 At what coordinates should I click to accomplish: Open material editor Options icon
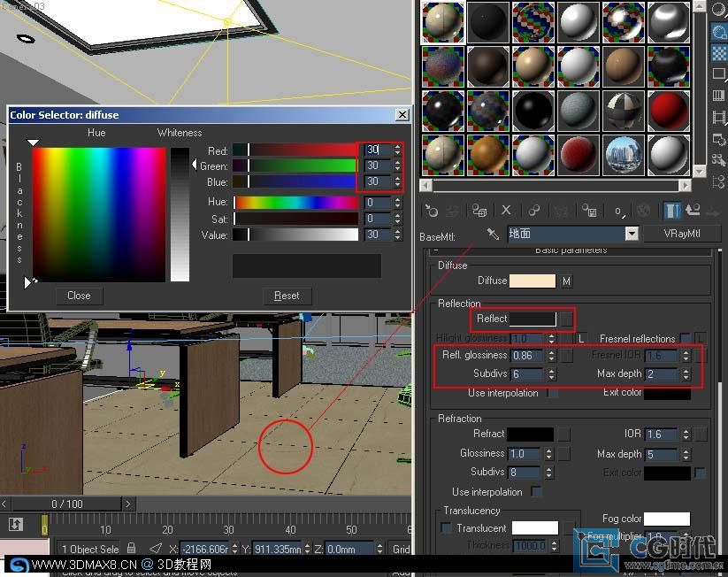[719, 139]
